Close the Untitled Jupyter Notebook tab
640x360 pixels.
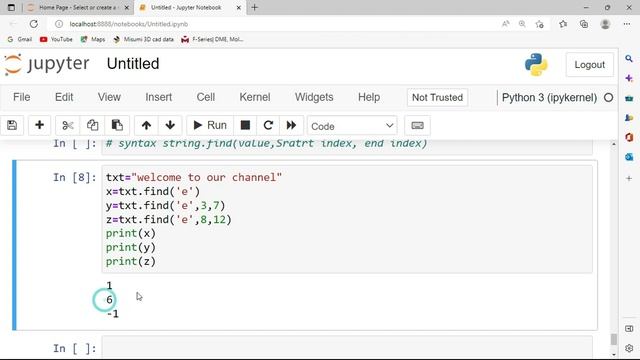point(239,7)
